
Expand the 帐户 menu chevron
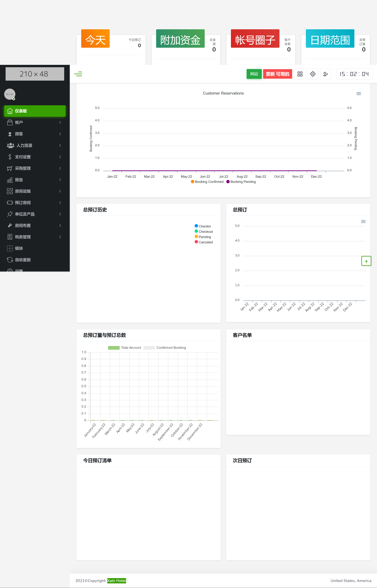coord(60,122)
